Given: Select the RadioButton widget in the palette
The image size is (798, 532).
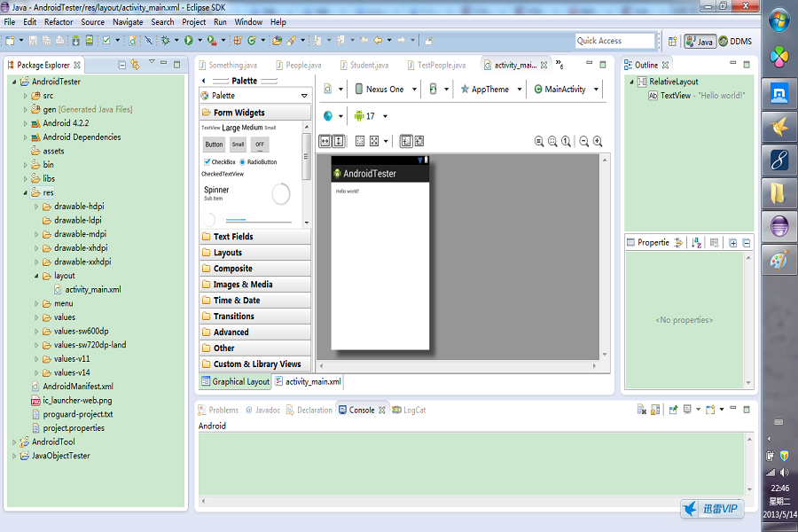Looking at the screenshot, I should [258, 162].
